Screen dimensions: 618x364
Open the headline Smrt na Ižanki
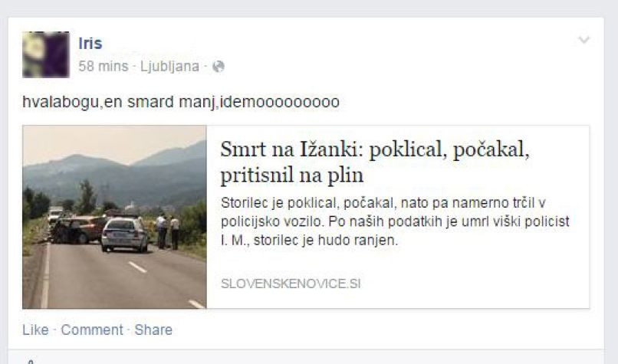pos(374,162)
